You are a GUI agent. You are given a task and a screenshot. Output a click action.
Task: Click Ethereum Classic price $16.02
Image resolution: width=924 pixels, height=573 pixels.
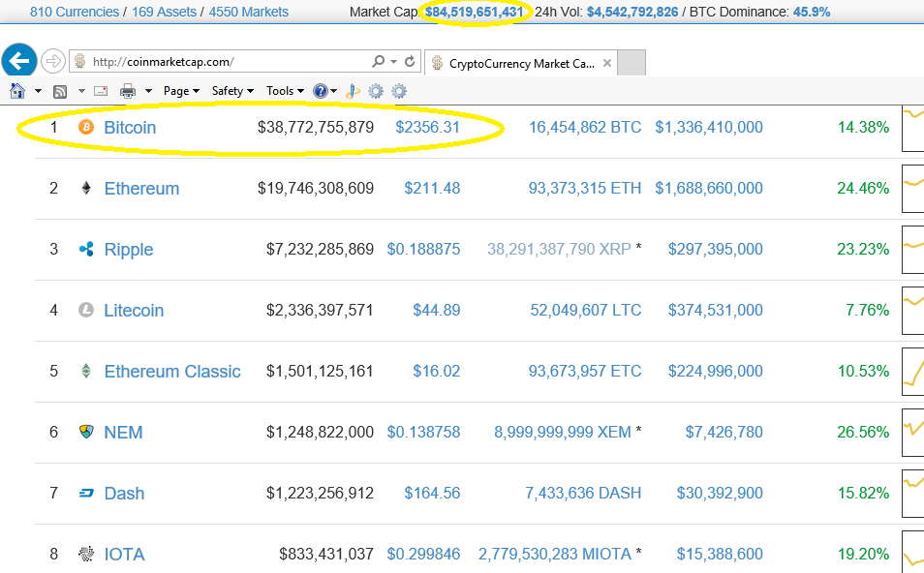coord(436,371)
